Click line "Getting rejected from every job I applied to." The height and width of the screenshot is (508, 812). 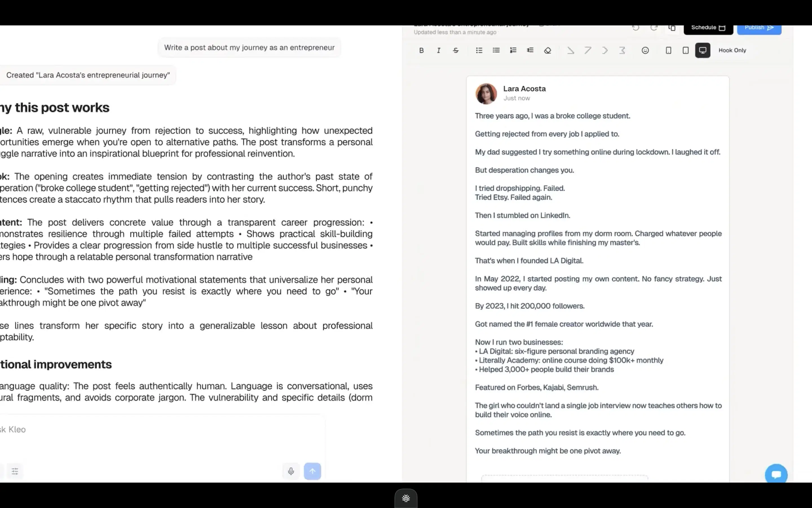(547, 134)
